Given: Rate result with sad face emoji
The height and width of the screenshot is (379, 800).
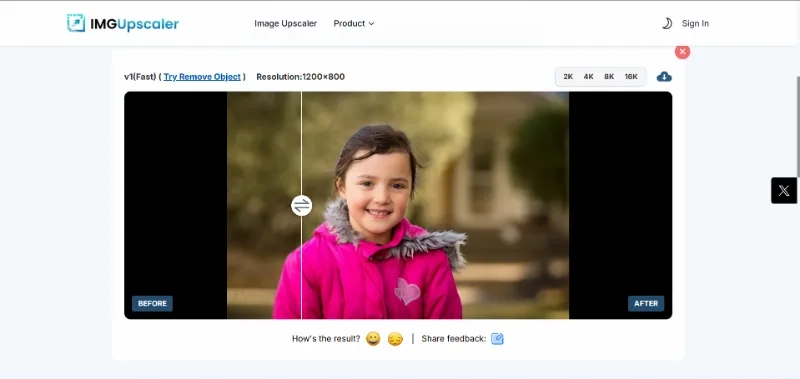Looking at the screenshot, I should [x=395, y=339].
